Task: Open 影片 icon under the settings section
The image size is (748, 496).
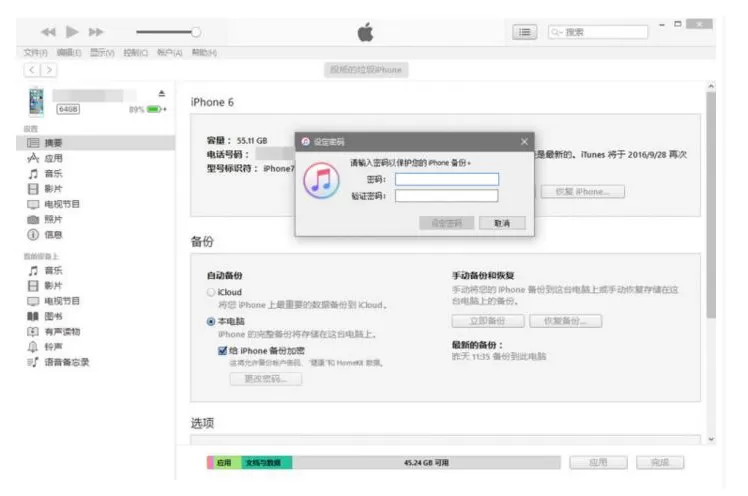Action: coord(33,189)
